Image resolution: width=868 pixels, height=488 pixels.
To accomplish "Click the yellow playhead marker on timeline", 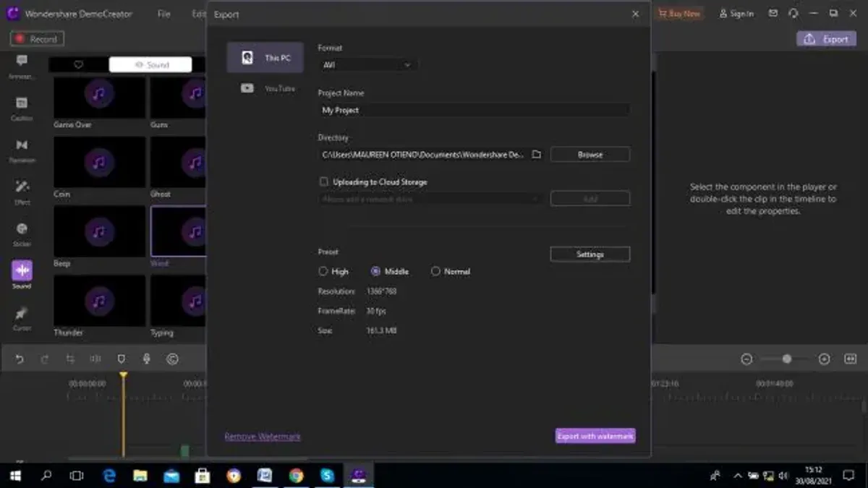I will point(123,376).
